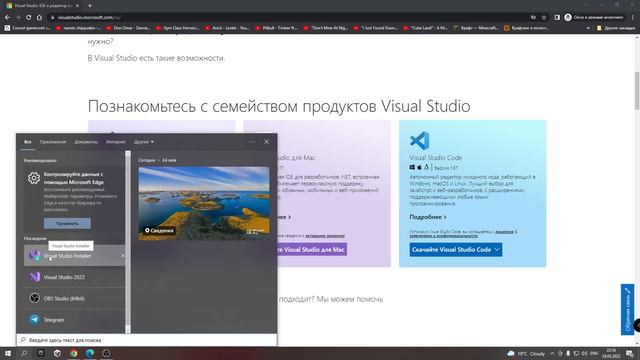Open Visual Studio 2022 from recent list
The image size is (640, 360).
(74, 277)
